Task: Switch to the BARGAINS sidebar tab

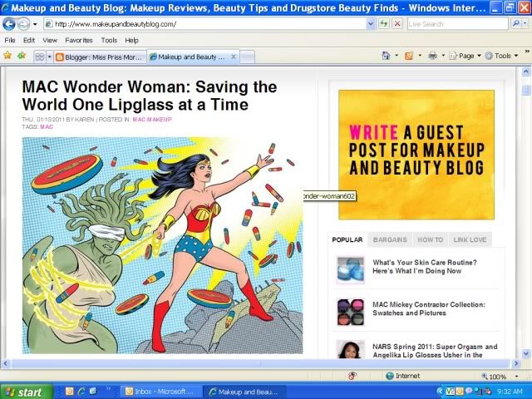Action: [x=390, y=240]
